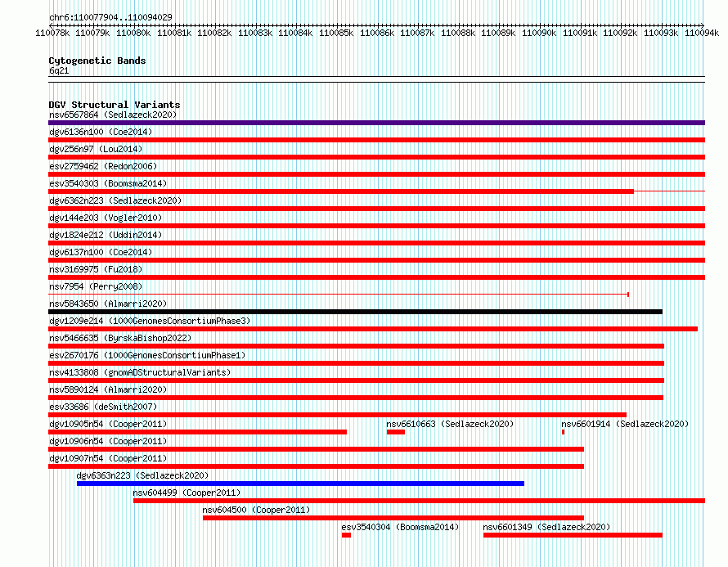The image size is (728, 567).
Task: Click dgv10907n54 (Cooper2011) label
Action: click(108, 458)
